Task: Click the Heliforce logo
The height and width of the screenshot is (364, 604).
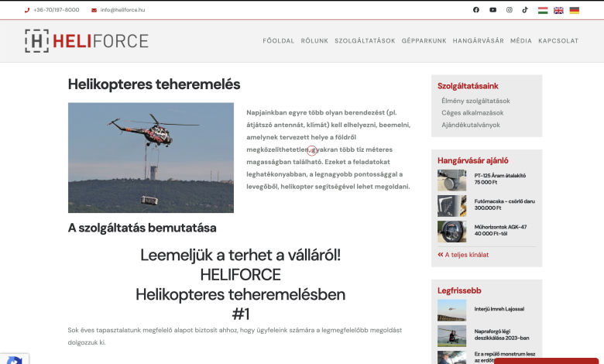Action: click(x=86, y=41)
